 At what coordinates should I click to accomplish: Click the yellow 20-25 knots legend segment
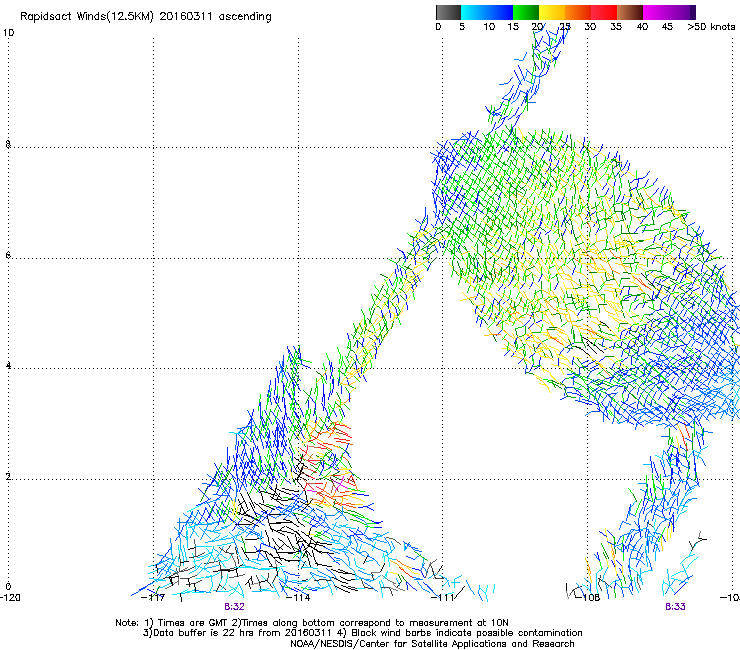click(552, 12)
